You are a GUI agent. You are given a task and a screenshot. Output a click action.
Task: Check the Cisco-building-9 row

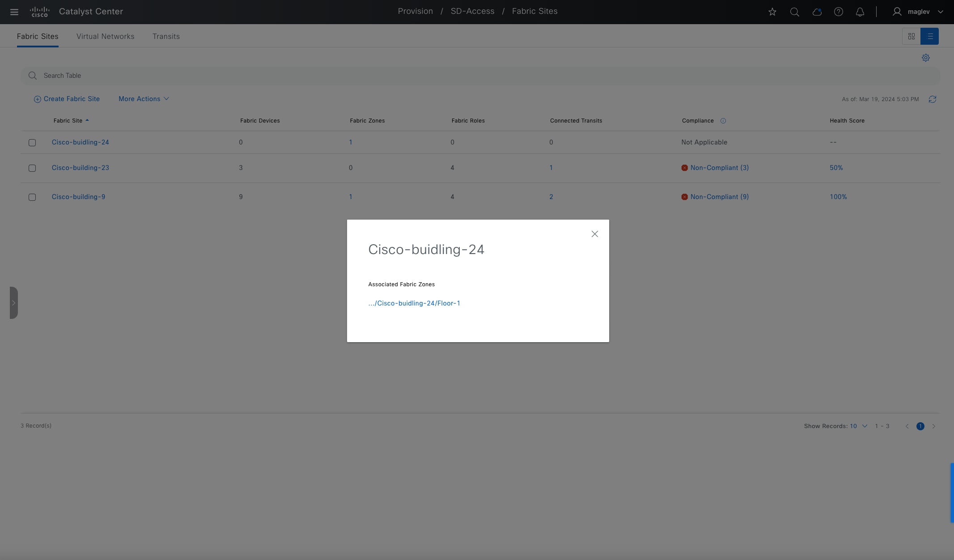(32, 197)
